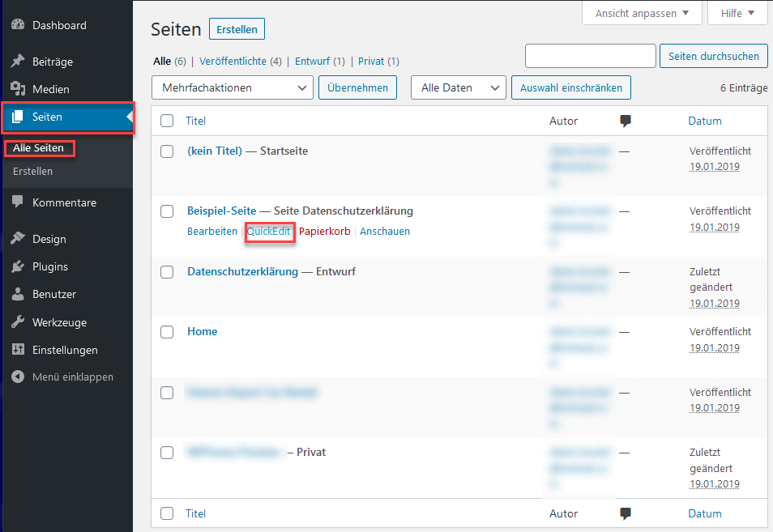Screen dimensions: 773x532
Task: Click Papierkorb under Beispiel-Seite
Action: point(324,231)
